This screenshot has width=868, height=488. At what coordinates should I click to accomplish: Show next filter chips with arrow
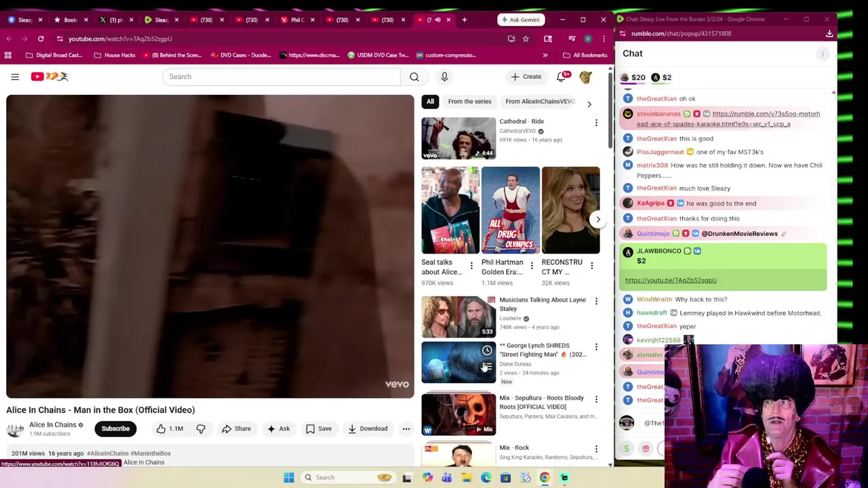(589, 104)
